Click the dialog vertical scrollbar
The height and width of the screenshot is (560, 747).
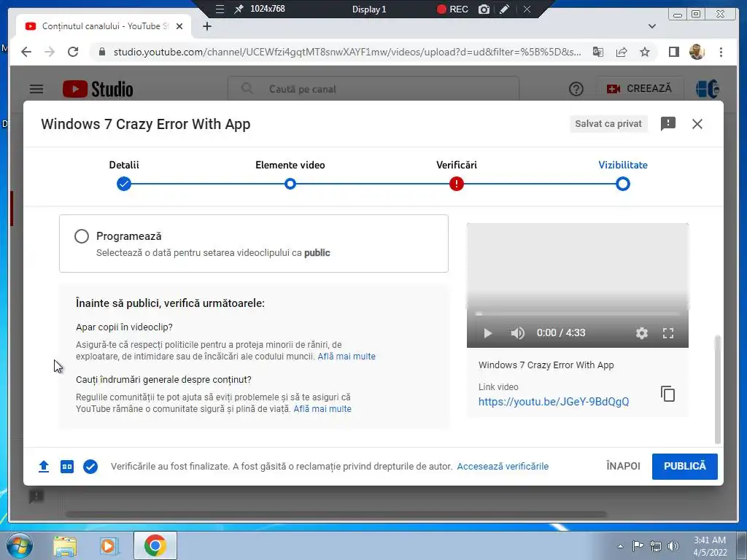718,389
